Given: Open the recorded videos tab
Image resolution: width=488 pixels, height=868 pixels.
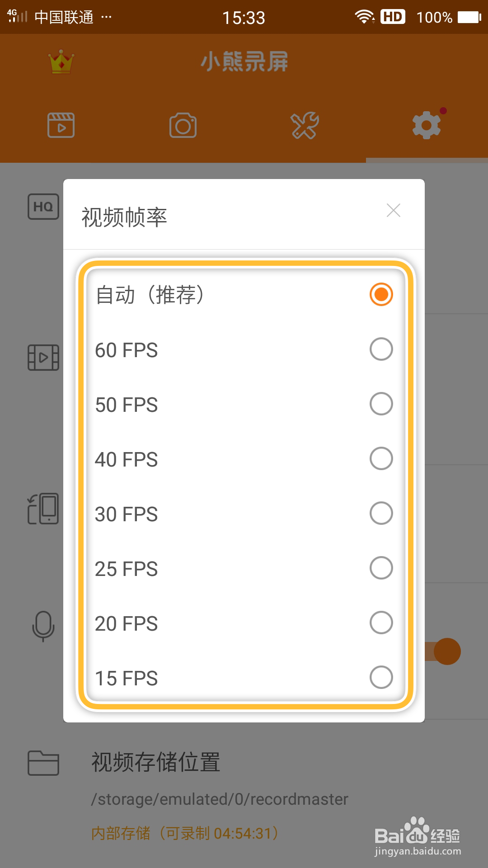Looking at the screenshot, I should coord(61,125).
